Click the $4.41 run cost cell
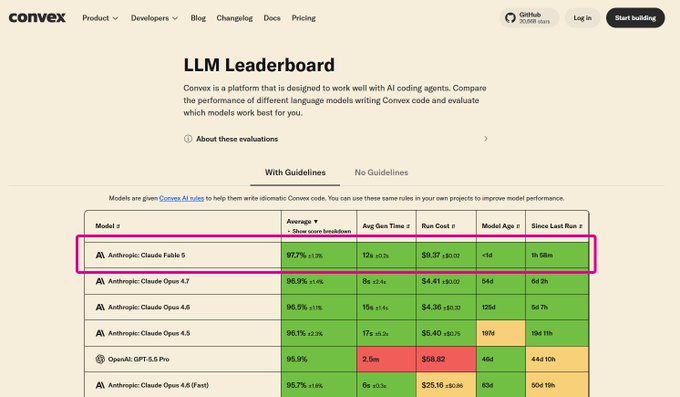680x397 pixels. click(x=446, y=281)
